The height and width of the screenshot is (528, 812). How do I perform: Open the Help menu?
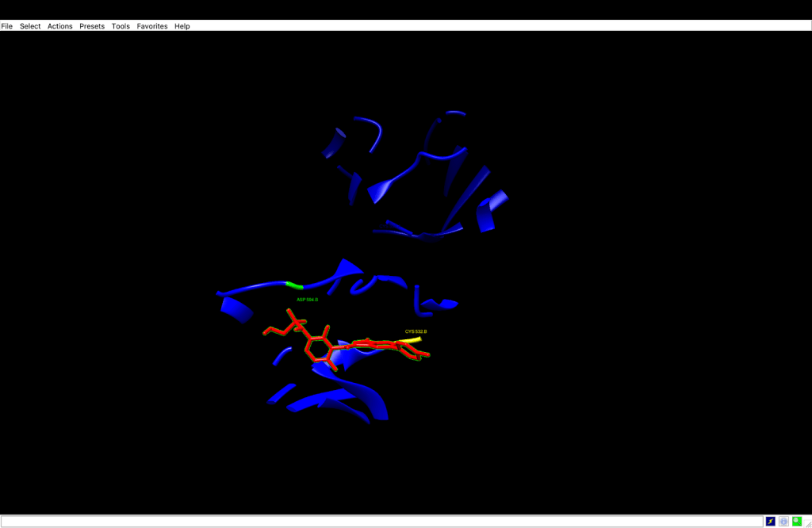(x=182, y=26)
